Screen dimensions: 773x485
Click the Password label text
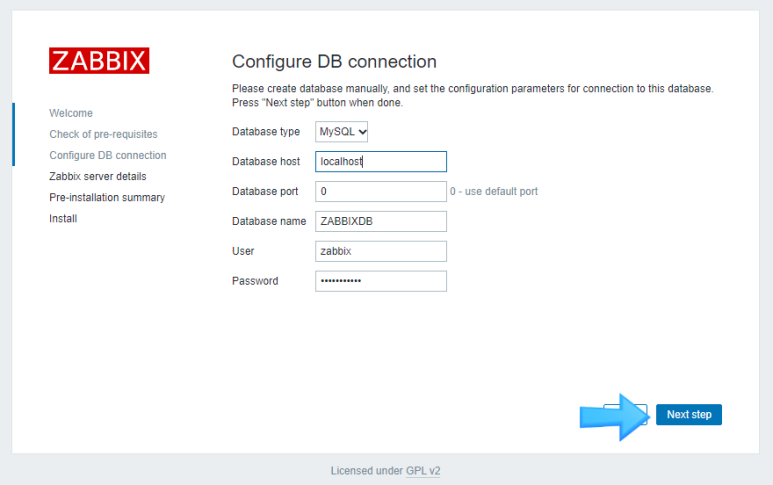[x=255, y=281]
